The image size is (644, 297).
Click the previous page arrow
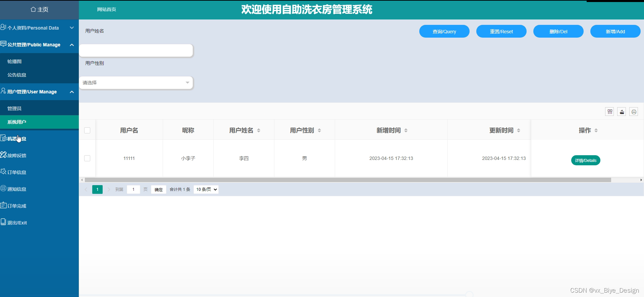coord(86,189)
